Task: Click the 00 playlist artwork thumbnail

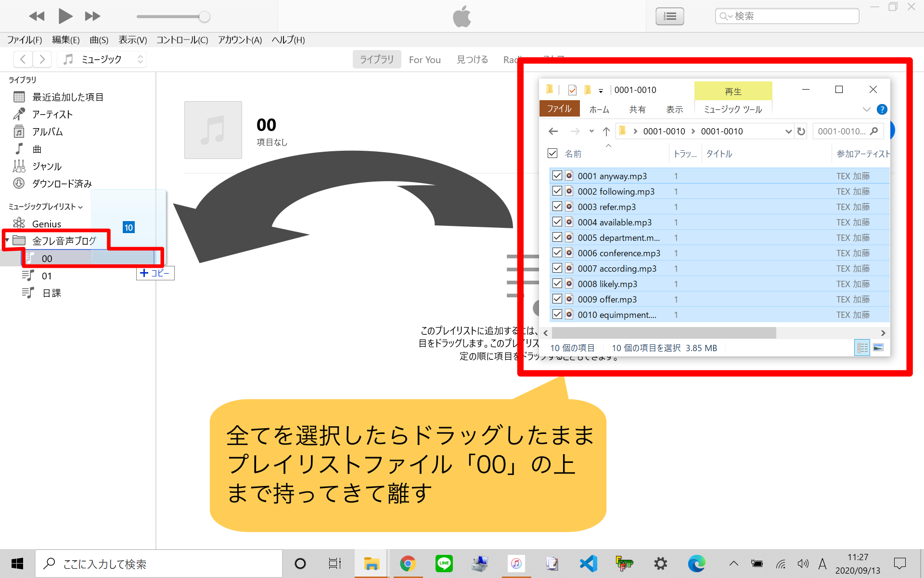Action: (x=213, y=130)
